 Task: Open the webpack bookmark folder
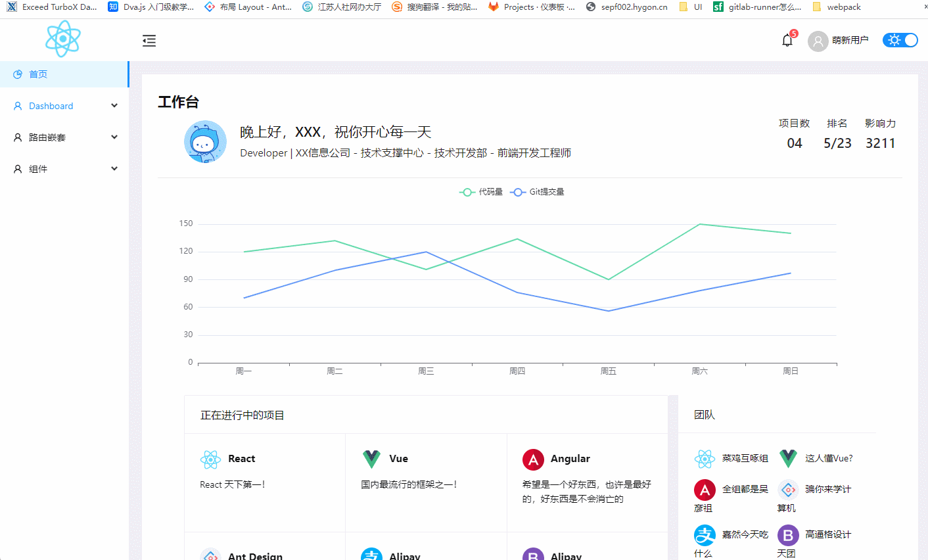pyautogui.click(x=837, y=7)
